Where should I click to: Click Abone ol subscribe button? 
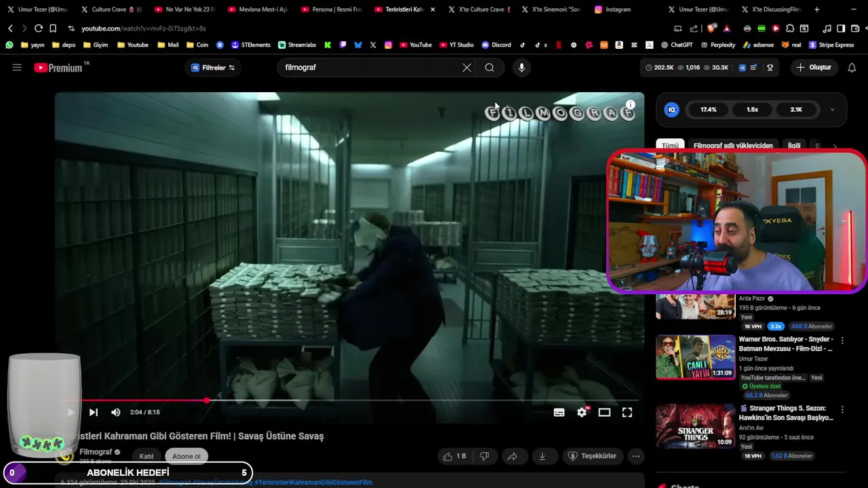click(x=186, y=456)
